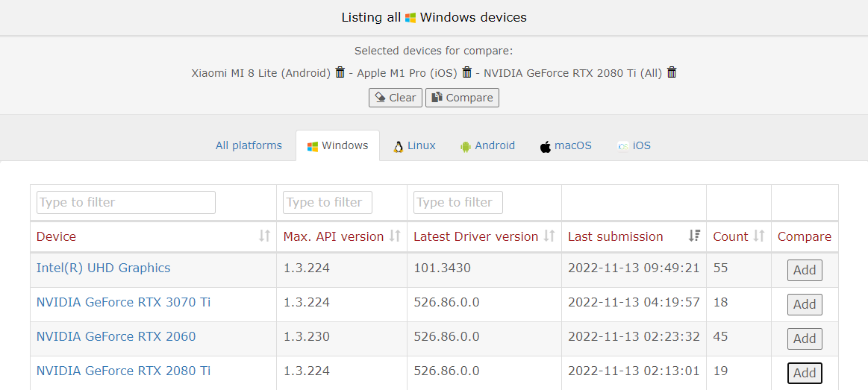
Task: Select timestamp 2022-11-13 02:13:01
Action: [634, 371]
